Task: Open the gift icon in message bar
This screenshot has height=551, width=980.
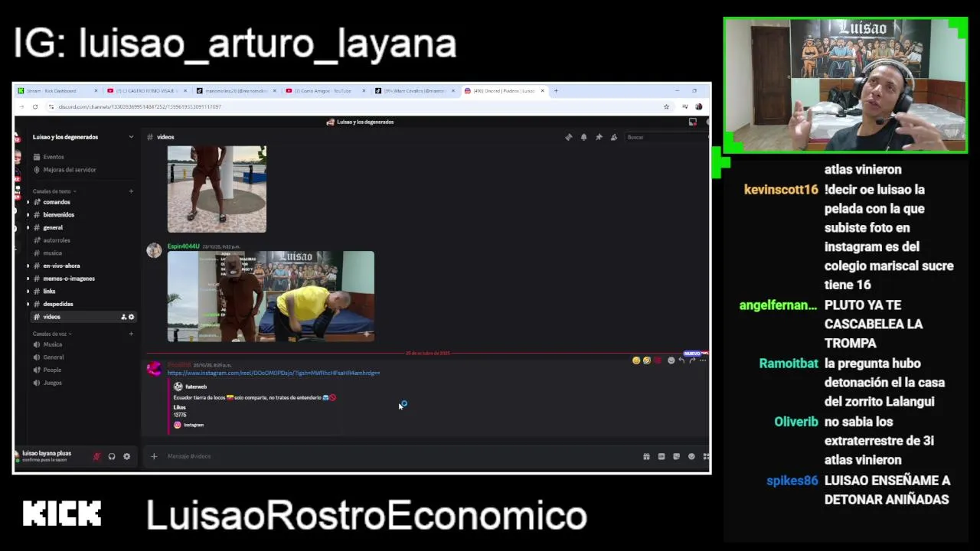Action: pos(646,456)
